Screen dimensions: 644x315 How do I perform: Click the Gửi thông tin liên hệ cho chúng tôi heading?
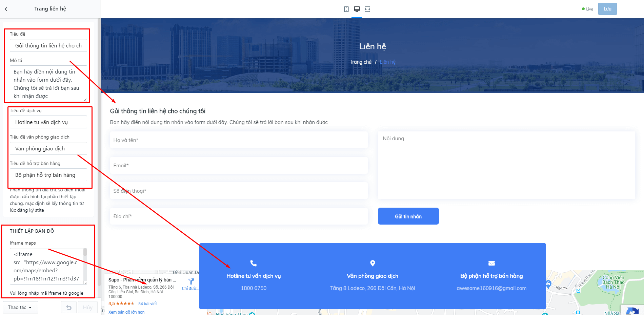pyautogui.click(x=158, y=111)
